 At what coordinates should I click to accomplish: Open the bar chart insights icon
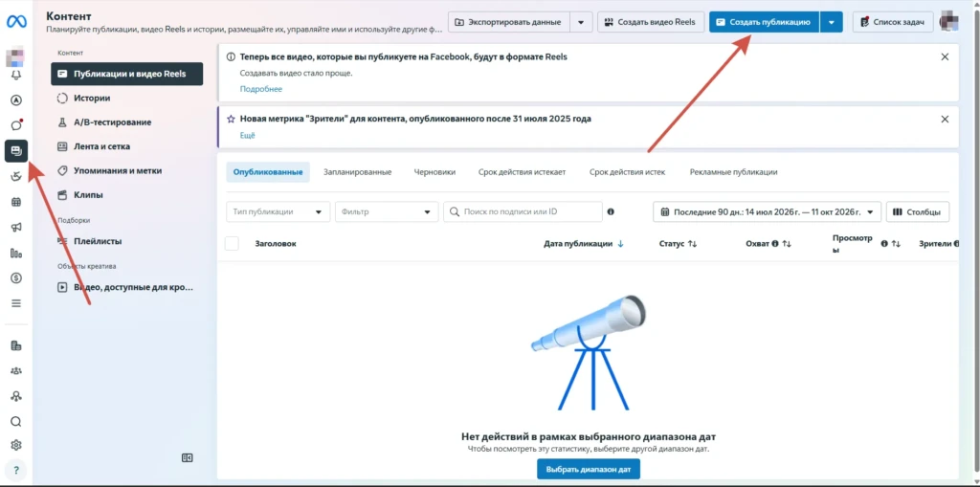pyautogui.click(x=16, y=254)
